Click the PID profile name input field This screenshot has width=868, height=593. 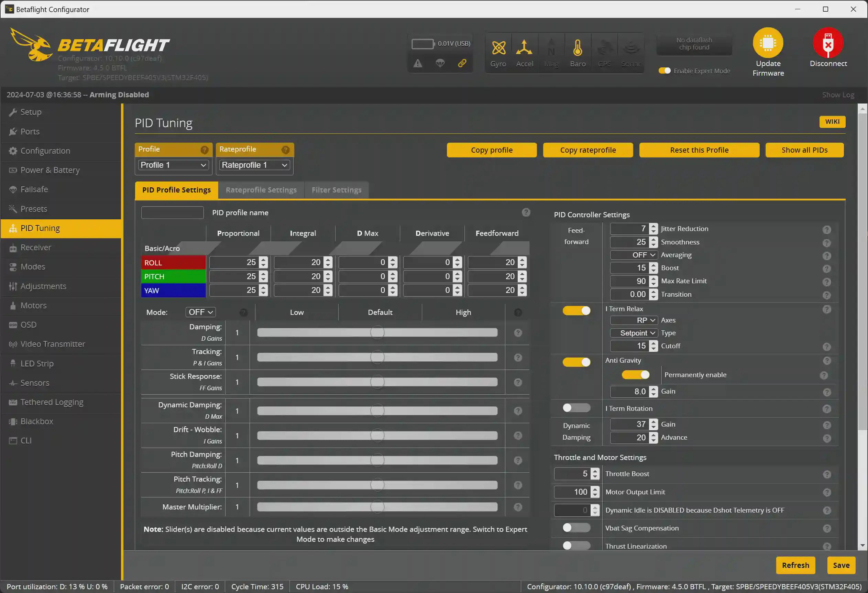point(172,212)
